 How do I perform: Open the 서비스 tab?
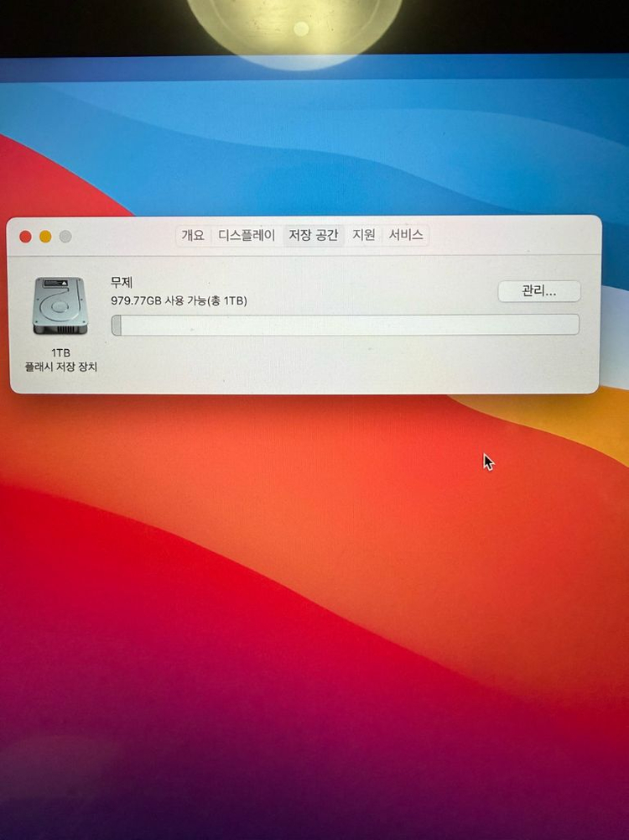(406, 235)
